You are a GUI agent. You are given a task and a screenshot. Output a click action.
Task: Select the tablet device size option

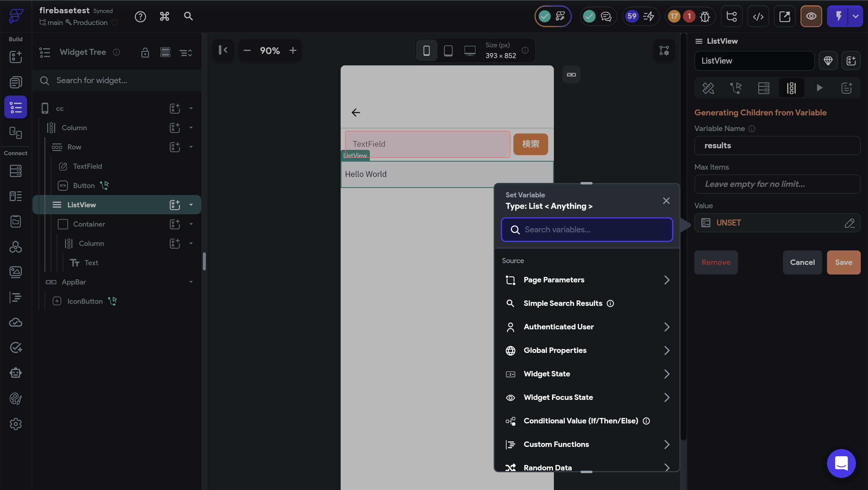(448, 51)
